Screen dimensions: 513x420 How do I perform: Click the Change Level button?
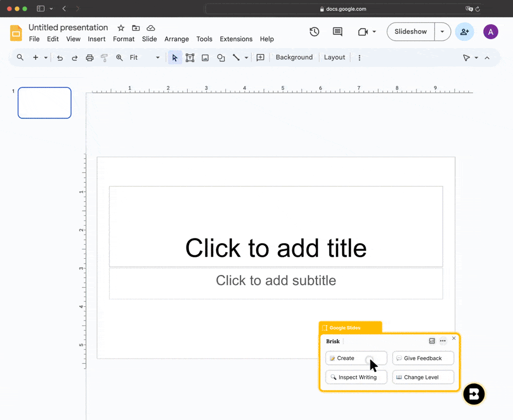click(423, 377)
